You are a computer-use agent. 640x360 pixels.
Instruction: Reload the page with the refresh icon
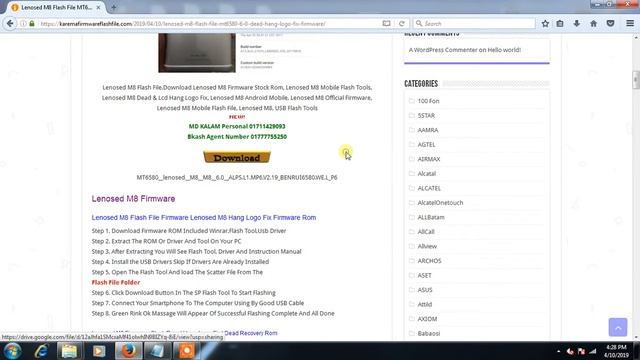tap(402, 24)
